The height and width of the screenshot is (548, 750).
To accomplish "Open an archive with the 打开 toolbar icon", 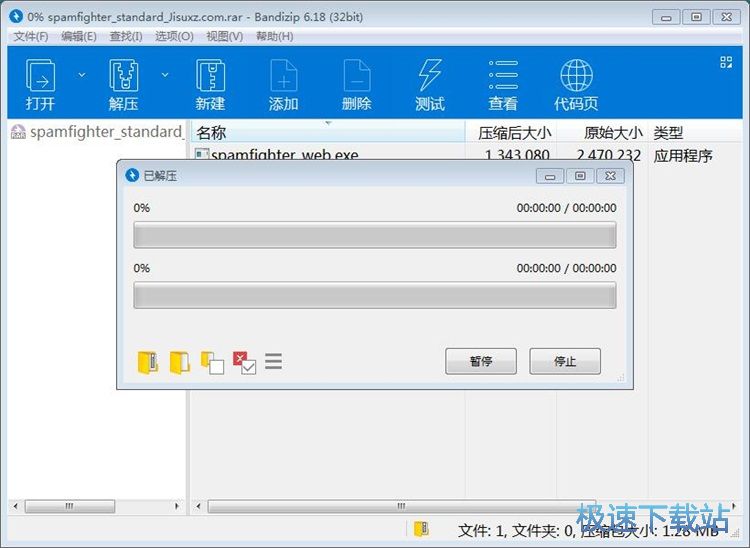I will pos(40,84).
